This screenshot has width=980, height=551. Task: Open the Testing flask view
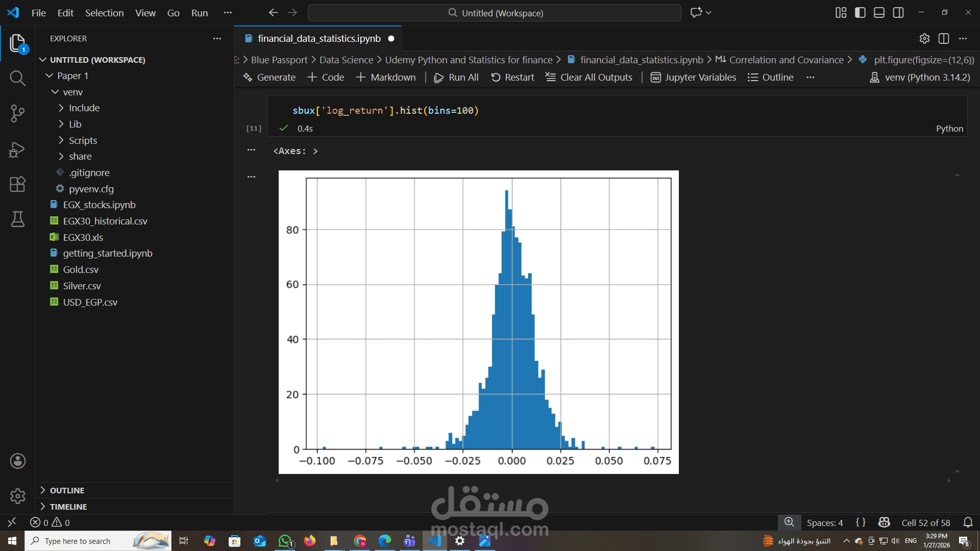(17, 219)
